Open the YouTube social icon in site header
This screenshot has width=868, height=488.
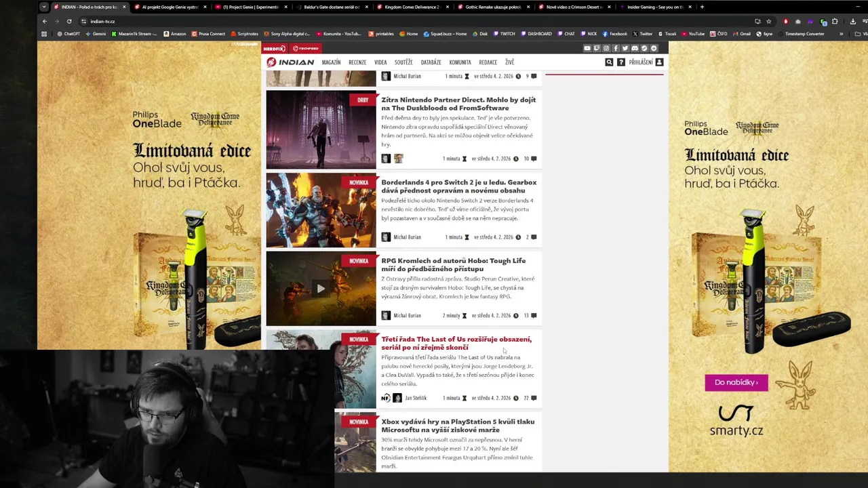(587, 48)
